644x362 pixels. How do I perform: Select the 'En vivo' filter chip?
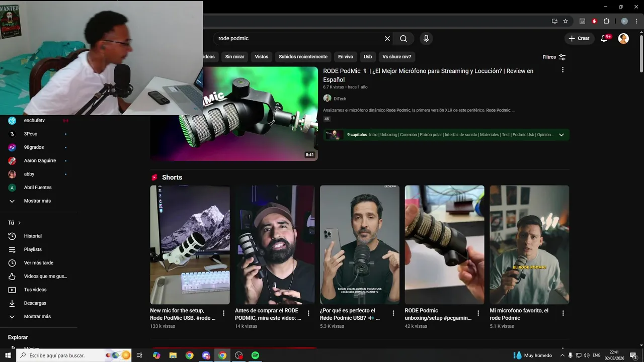coord(345,57)
